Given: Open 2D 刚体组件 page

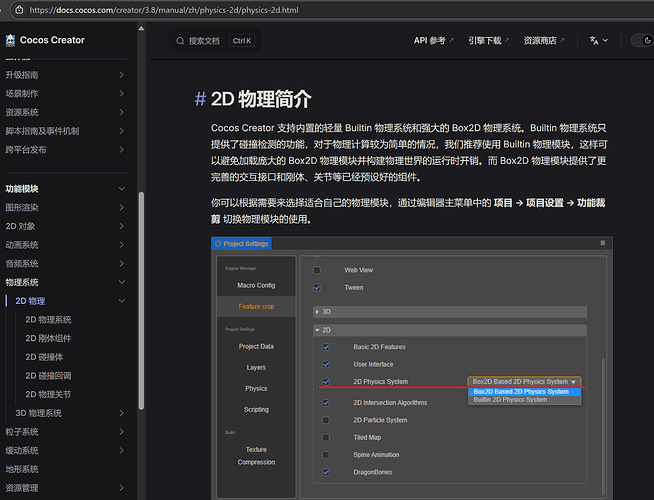Looking at the screenshot, I should click(x=48, y=338).
